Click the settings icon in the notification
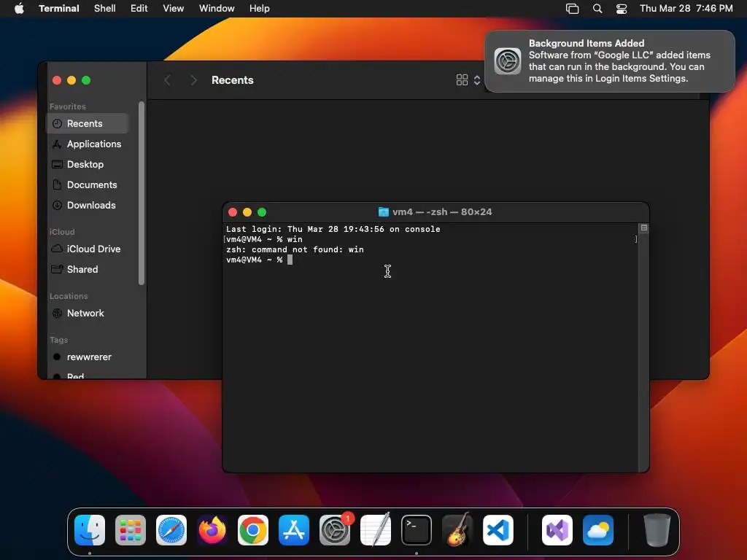Screen dimensions: 747x560 [x=508, y=61]
